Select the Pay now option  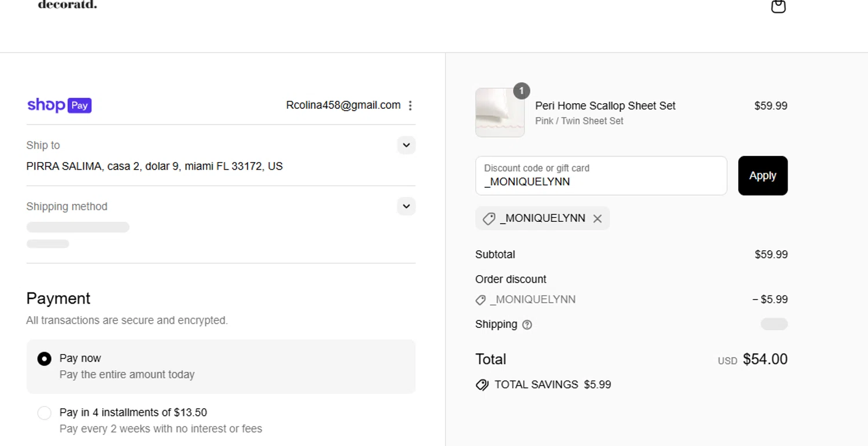click(x=221, y=366)
